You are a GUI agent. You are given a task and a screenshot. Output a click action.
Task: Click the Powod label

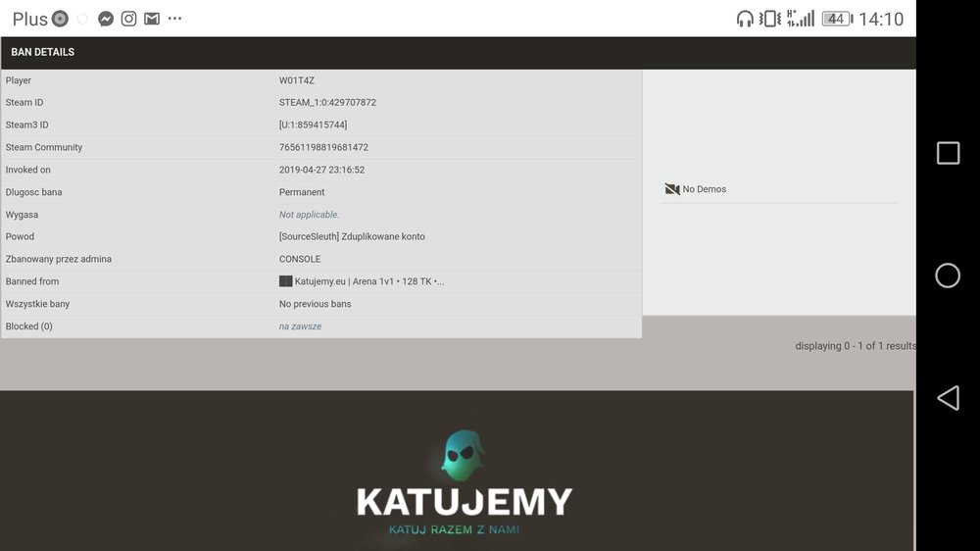(20, 236)
